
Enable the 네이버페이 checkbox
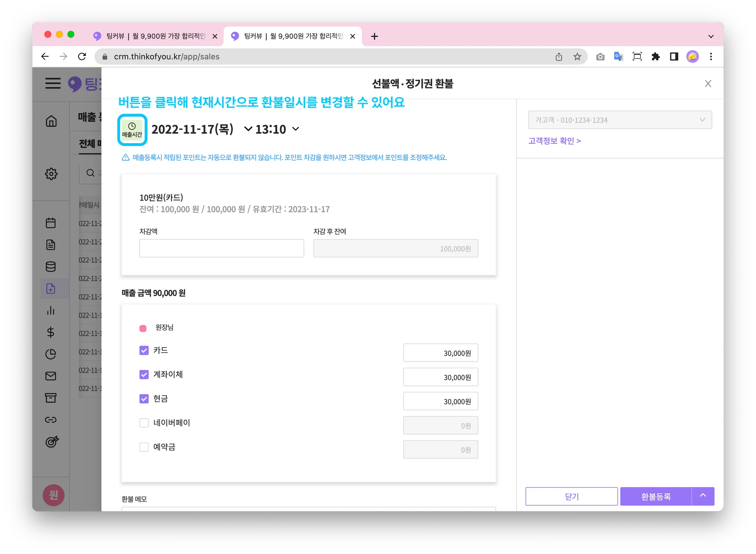tap(144, 423)
